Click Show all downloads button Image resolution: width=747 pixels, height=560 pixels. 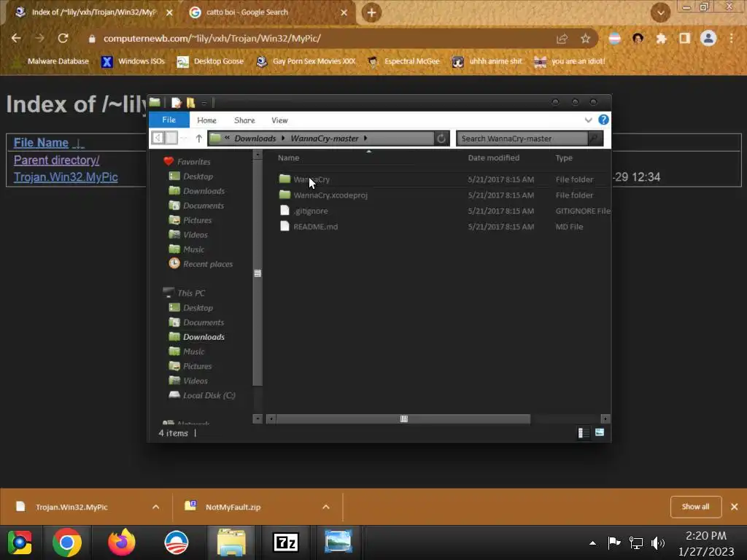695,507
